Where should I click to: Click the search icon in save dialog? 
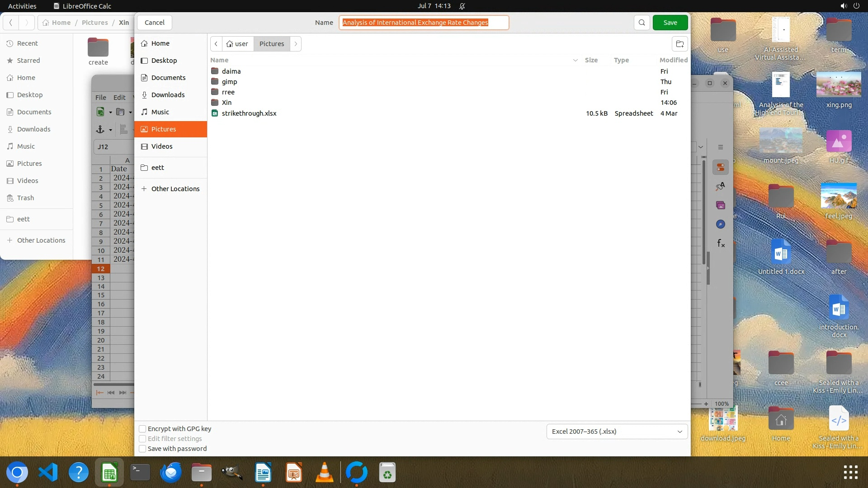(x=642, y=23)
